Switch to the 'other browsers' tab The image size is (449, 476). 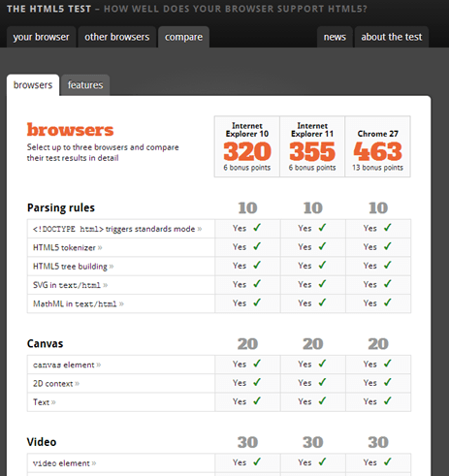[x=117, y=37]
